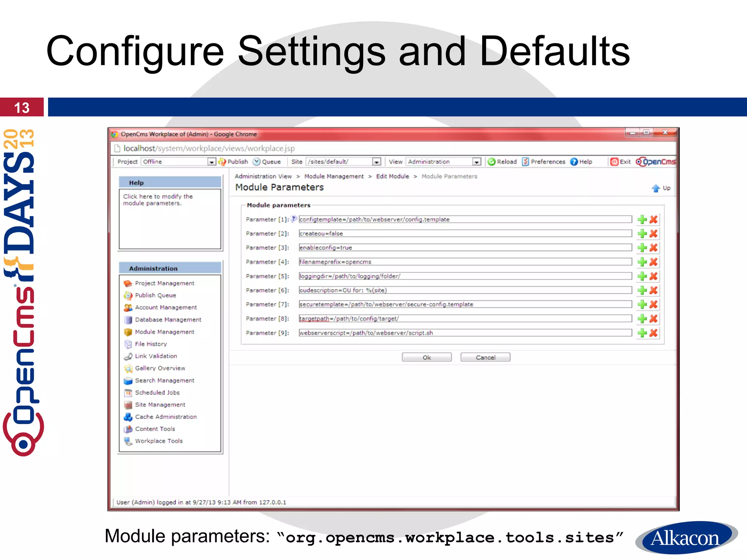Click the Ok button
This screenshot has width=747, height=560.
pyautogui.click(x=427, y=358)
